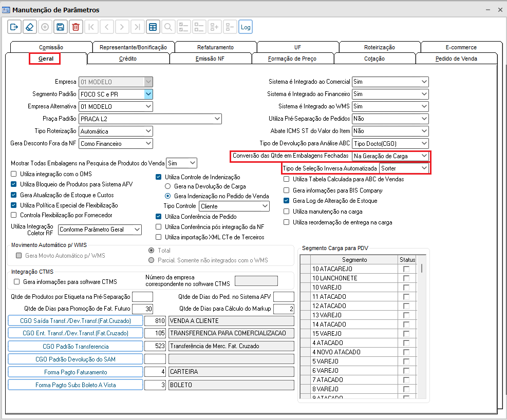Click Forma Pagto Subs Boleto A Vista button
The image size is (507, 420).
click(76, 385)
